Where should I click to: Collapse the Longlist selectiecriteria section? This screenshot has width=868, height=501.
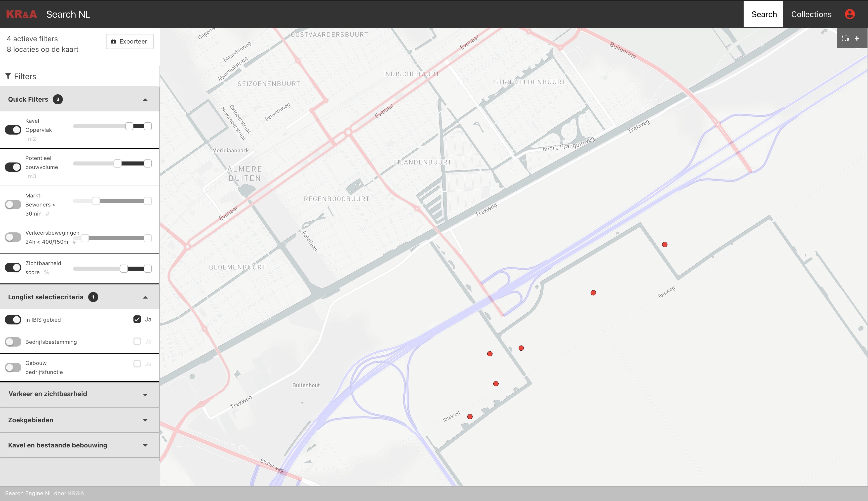(80, 297)
